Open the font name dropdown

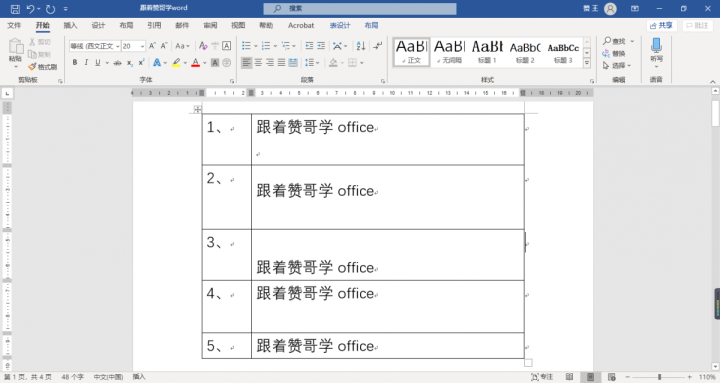[x=118, y=46]
